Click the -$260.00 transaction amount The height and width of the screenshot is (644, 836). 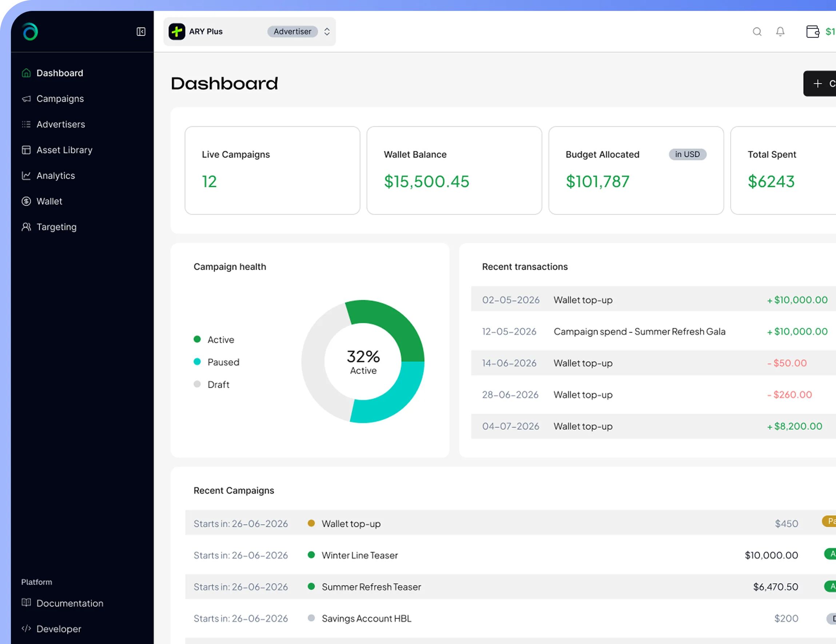point(789,394)
